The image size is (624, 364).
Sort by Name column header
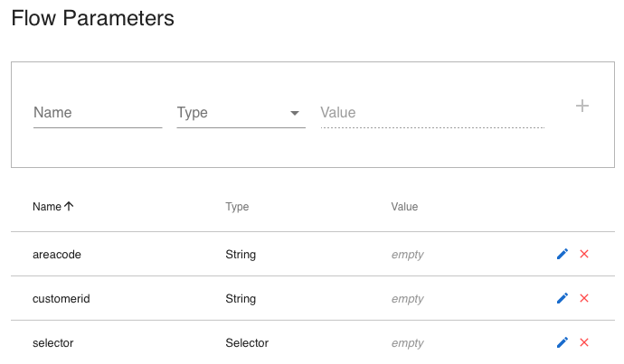tap(47, 207)
